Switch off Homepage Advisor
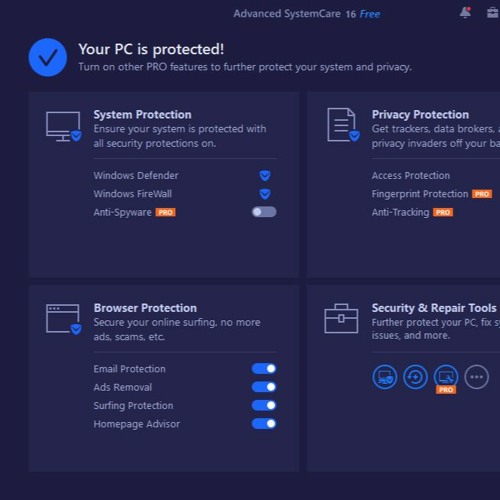The image size is (500, 500). coord(264,424)
